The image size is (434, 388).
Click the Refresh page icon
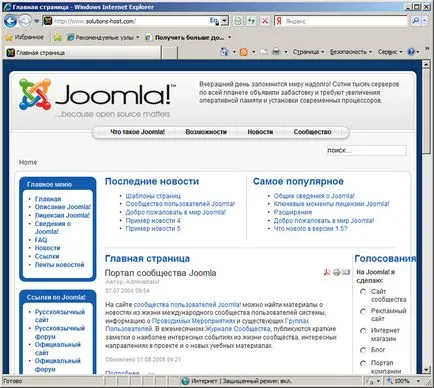tap(238, 21)
